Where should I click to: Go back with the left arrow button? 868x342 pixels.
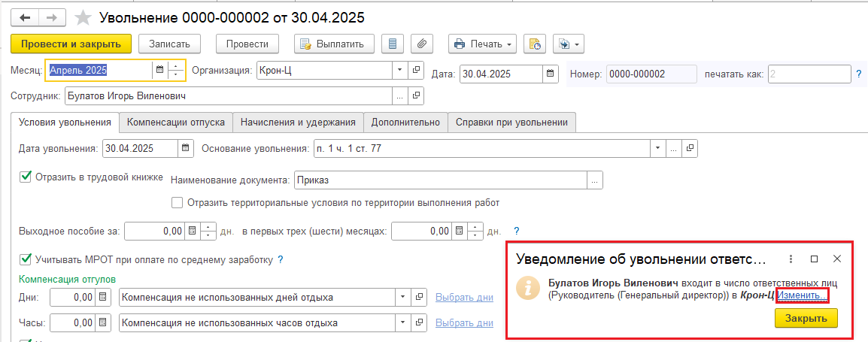25,17
